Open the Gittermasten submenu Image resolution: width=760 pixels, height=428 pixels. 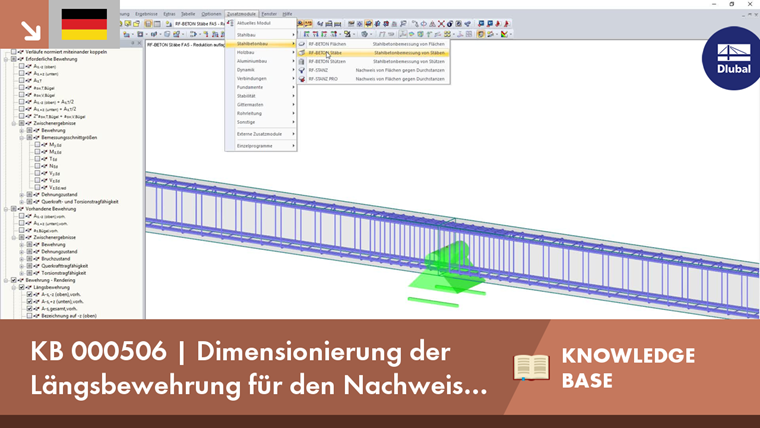[x=261, y=105]
